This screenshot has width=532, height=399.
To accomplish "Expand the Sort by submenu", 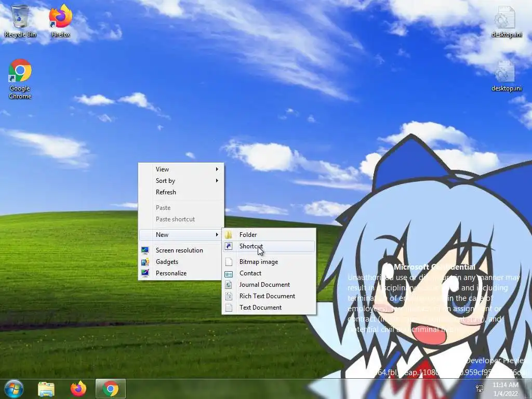I will tap(180, 180).
